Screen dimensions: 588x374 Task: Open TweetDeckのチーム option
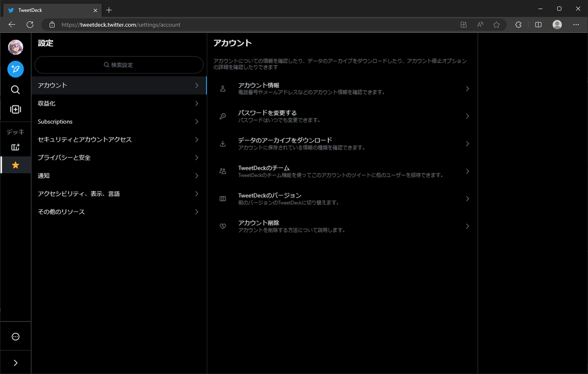coord(342,171)
